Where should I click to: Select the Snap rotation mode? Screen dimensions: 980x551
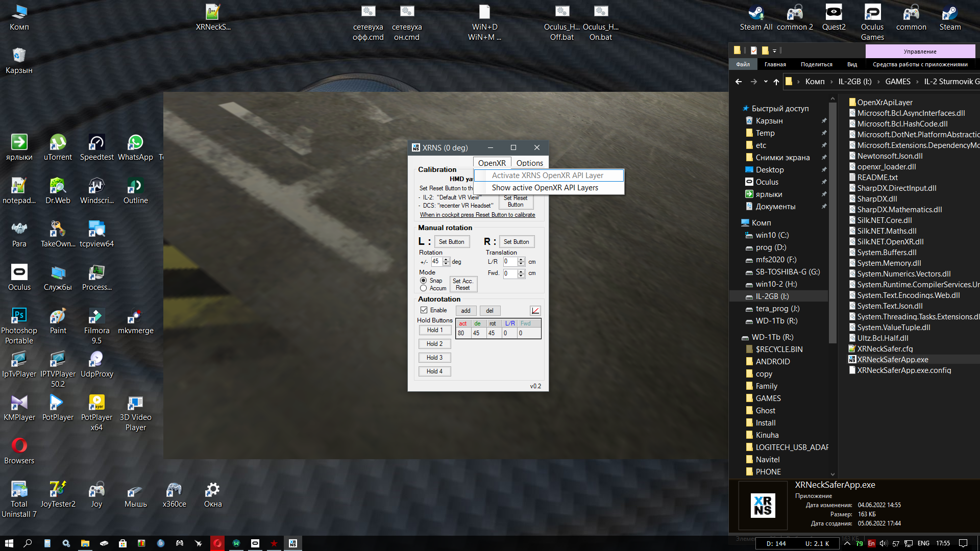423,281
